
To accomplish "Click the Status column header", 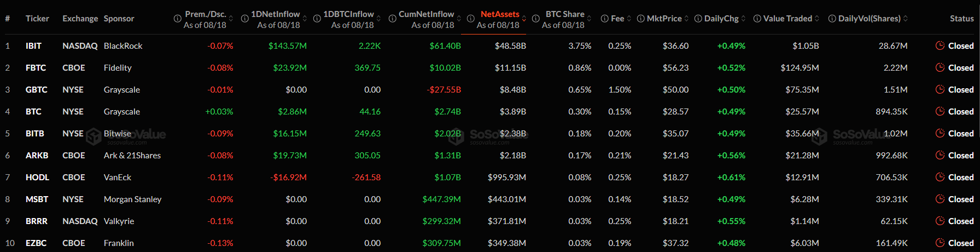I will coord(962,19).
